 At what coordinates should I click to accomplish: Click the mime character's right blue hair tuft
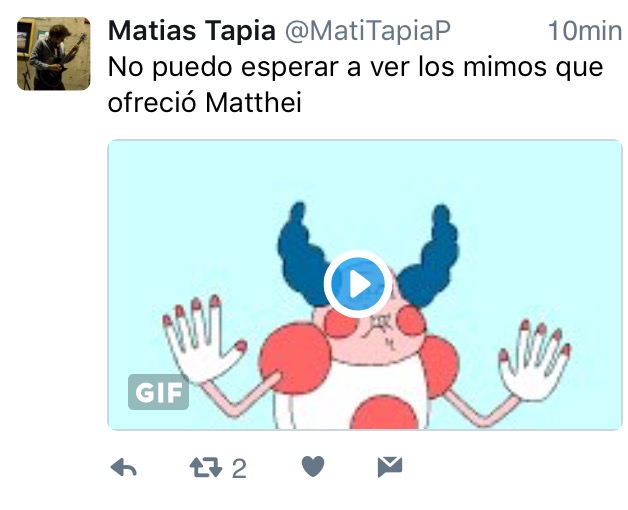(x=429, y=256)
